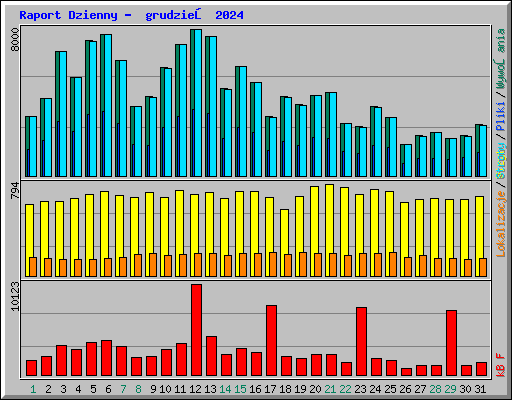Click the green day label 15

[240, 389]
